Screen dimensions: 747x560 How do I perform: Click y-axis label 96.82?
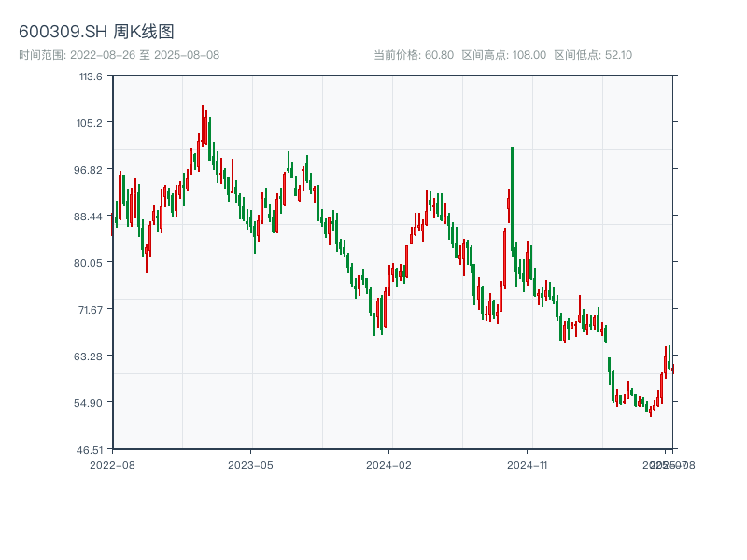pyautogui.click(x=88, y=170)
